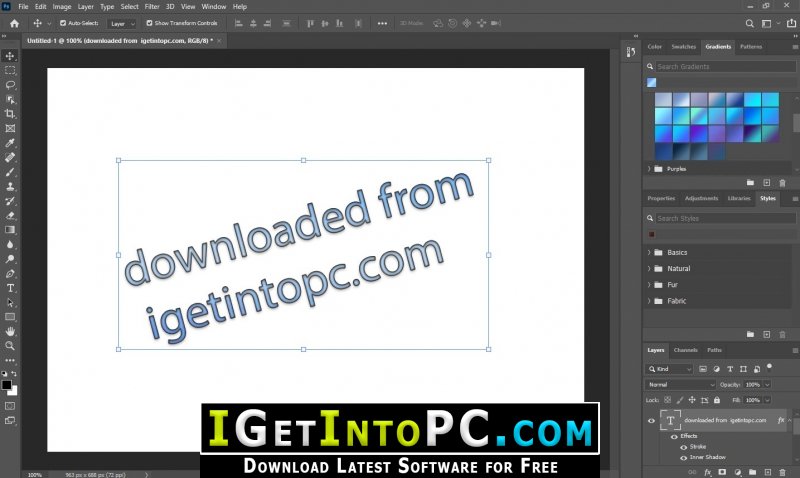800x478 pixels.
Task: Delete gradient with Gradients panel trash icon
Action: pos(782,183)
